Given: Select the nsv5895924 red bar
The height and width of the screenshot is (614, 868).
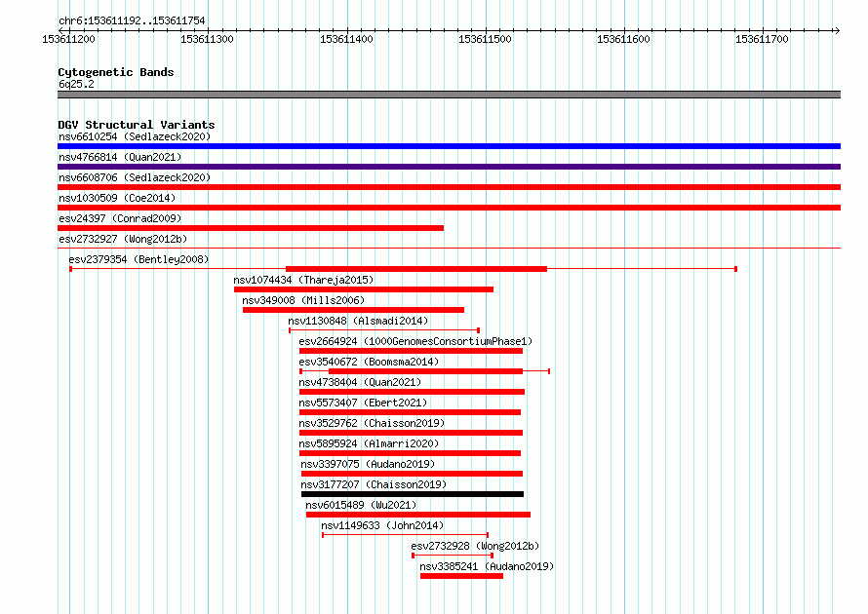Looking at the screenshot, I should (x=410, y=453).
